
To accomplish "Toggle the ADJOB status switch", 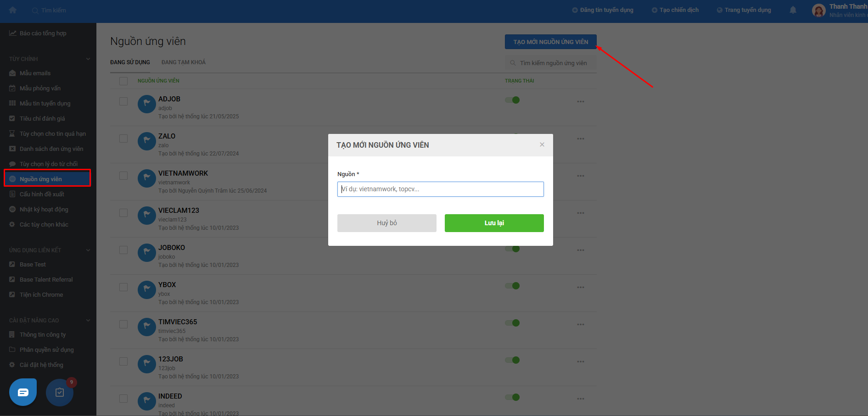I will (x=512, y=100).
